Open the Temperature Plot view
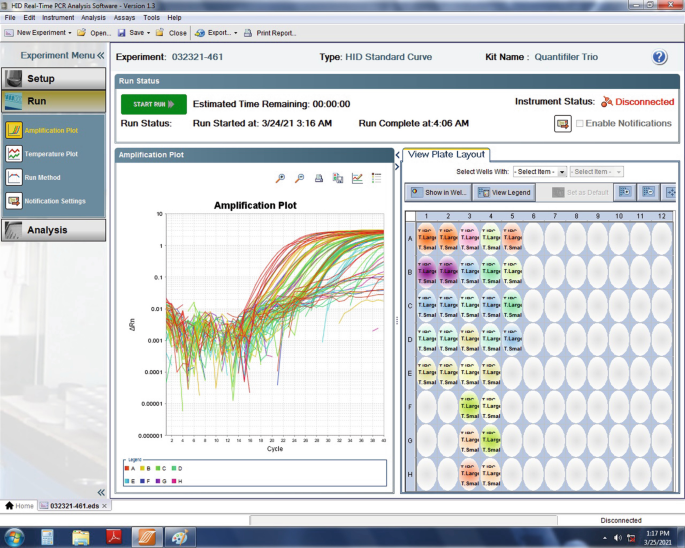The height and width of the screenshot is (548, 685). click(51, 154)
